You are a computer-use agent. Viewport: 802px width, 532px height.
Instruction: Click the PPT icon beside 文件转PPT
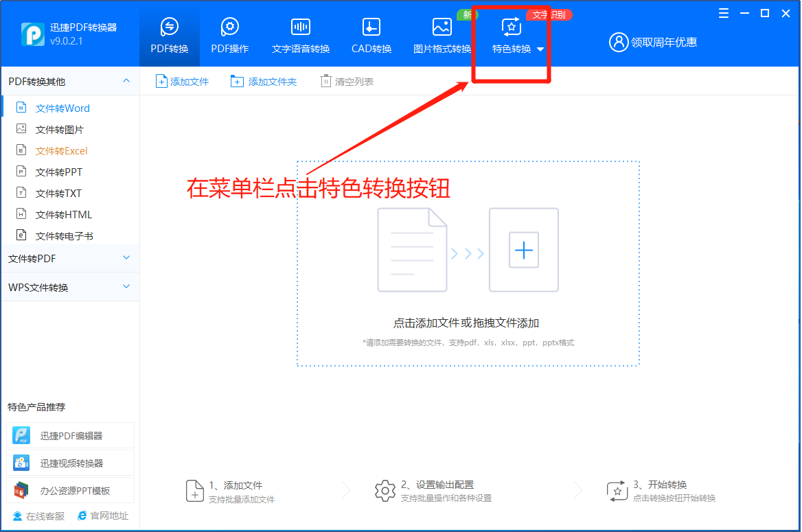[x=21, y=172]
